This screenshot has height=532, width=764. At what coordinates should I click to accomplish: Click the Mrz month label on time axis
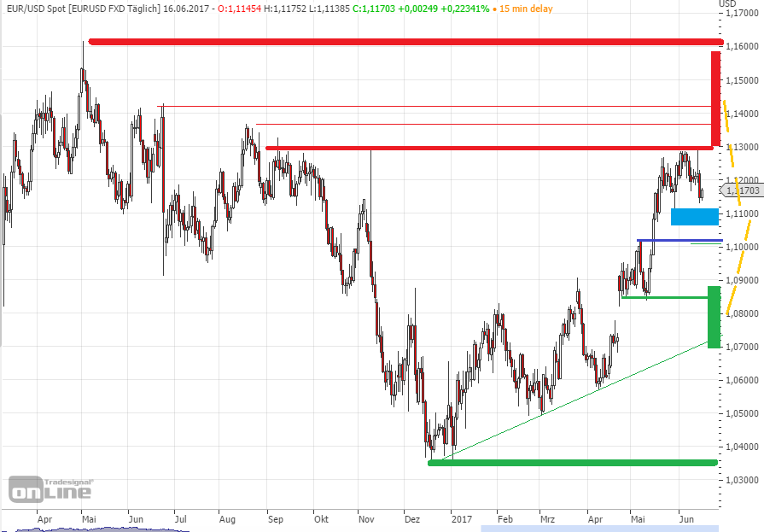click(x=548, y=519)
